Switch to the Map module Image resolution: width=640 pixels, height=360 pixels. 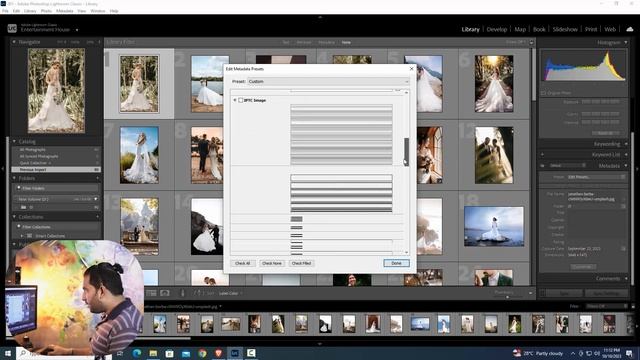(x=520, y=29)
